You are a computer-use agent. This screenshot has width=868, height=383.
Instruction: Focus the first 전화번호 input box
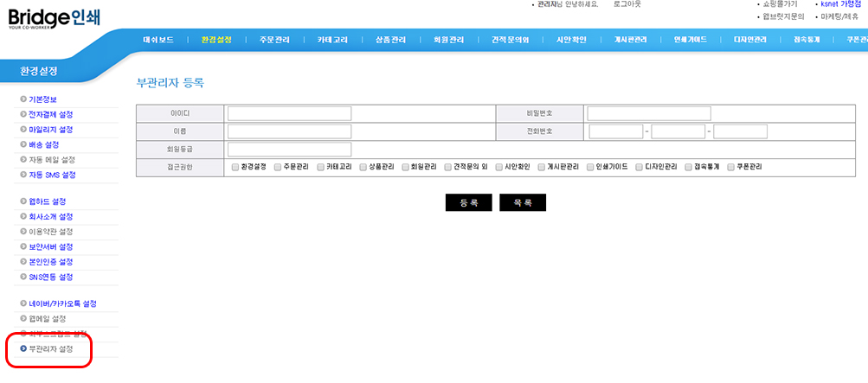tap(616, 131)
